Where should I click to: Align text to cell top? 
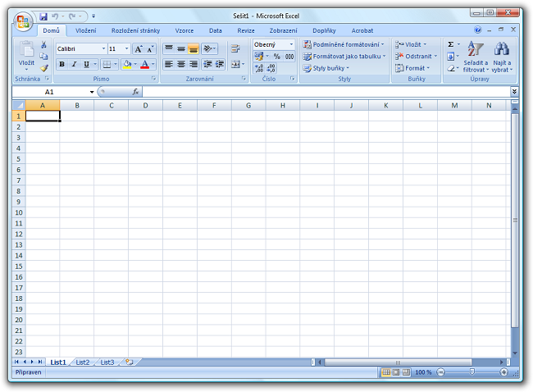click(x=169, y=48)
